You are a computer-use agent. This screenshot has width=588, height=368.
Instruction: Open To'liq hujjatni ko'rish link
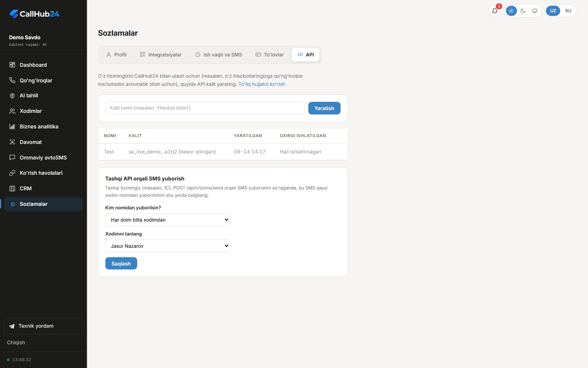click(262, 84)
